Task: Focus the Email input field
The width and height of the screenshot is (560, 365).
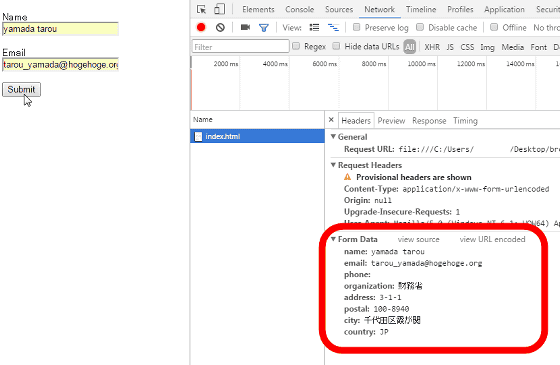Action: coord(60,65)
